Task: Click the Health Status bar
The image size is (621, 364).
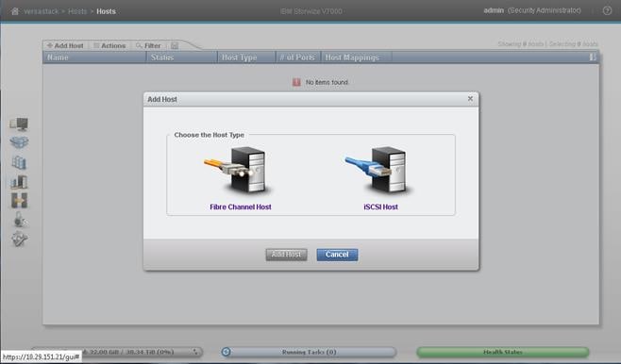Action: [503, 352]
